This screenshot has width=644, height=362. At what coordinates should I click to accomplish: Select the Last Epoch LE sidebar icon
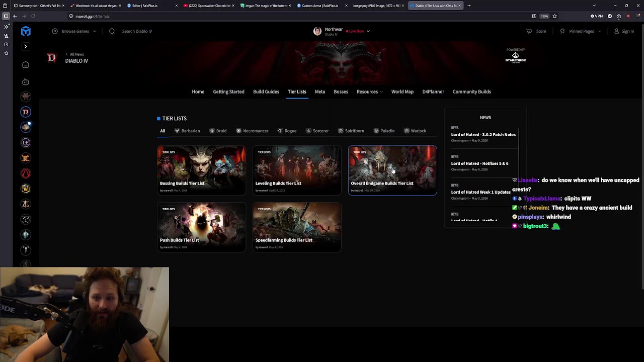pyautogui.click(x=26, y=142)
